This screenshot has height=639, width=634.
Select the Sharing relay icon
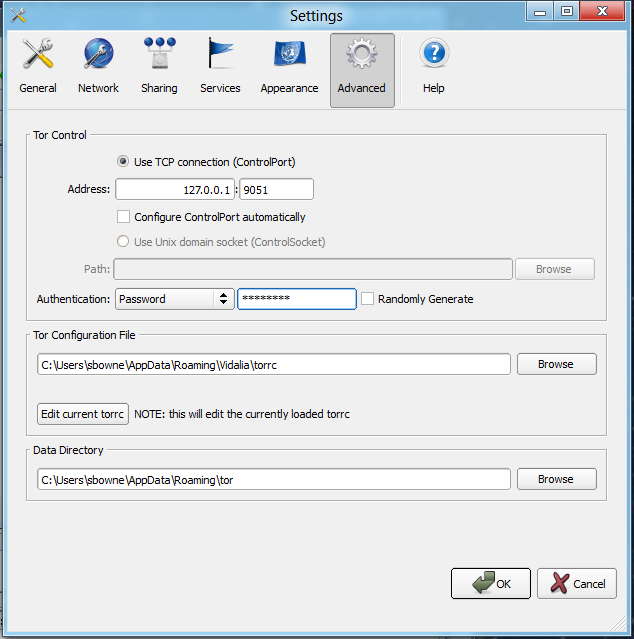pos(159,53)
